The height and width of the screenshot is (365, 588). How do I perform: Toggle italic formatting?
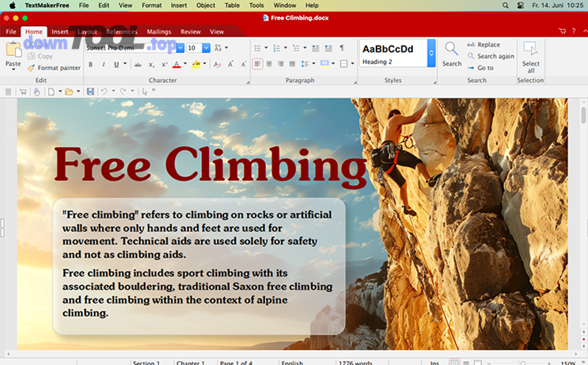[x=103, y=65]
